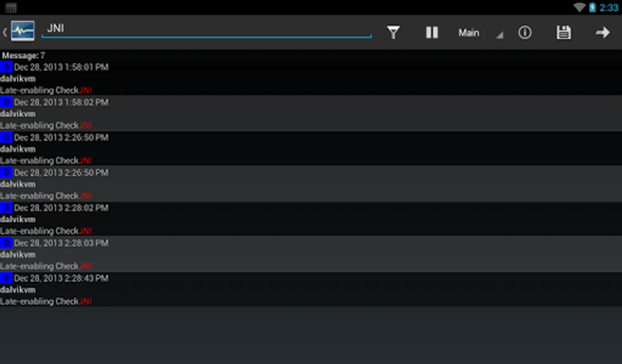Image resolution: width=622 pixels, height=364 pixels.
Task: Click the dropdown triangle beside Main
Action: [x=500, y=36]
